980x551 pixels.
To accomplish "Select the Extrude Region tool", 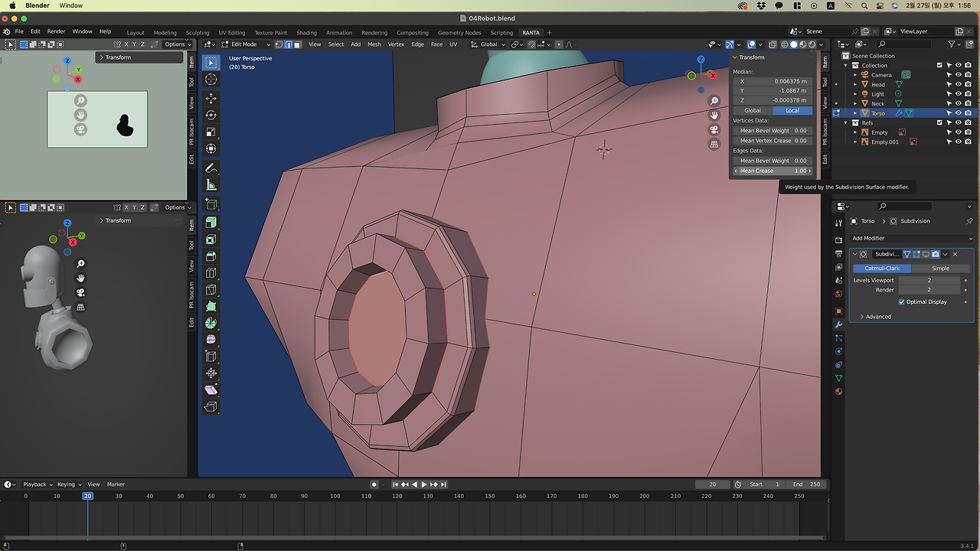I will (211, 223).
